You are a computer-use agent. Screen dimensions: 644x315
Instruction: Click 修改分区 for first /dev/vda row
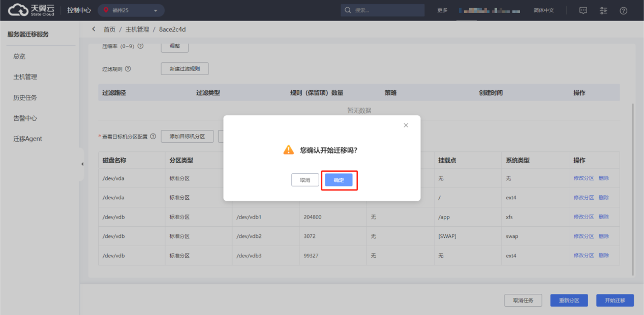click(584, 178)
